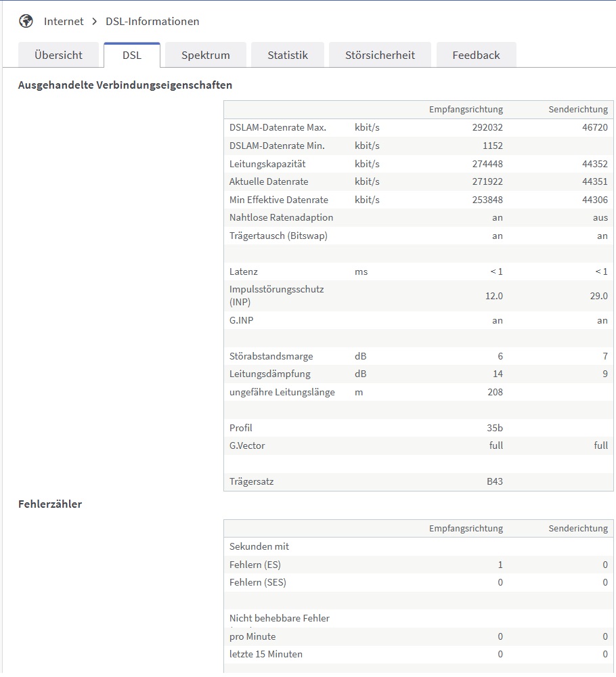This screenshot has height=677, width=616.
Task: Click Störabstandsmarge value 6
Action: click(x=500, y=356)
